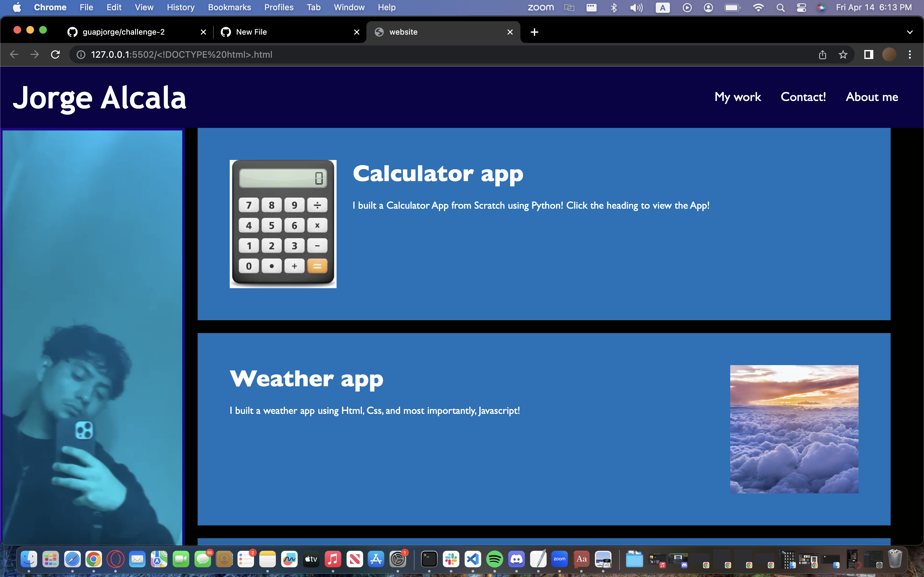
Task: Open a new tab with plus button
Action: coord(535,32)
